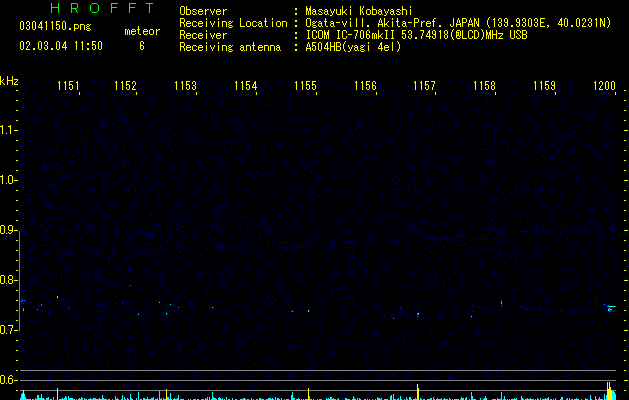
Task: Click observer name Masayuki Kobayashi
Action: click(358, 11)
